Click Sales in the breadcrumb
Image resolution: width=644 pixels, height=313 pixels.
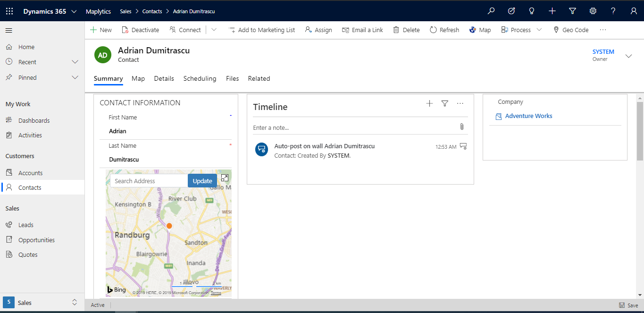[x=125, y=11]
